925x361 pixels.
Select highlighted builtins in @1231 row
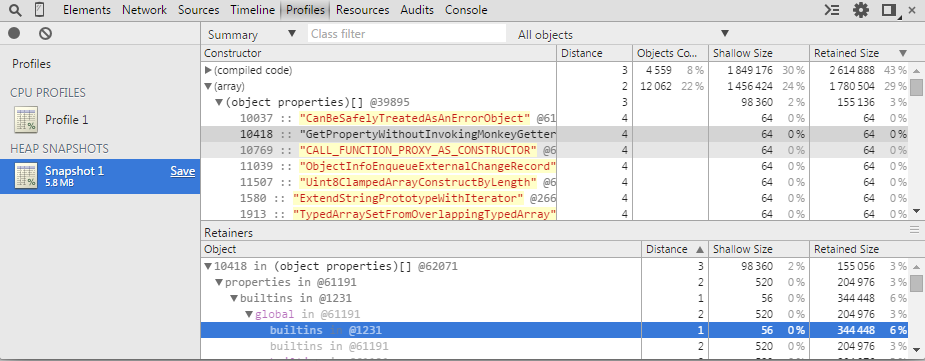[555, 330]
